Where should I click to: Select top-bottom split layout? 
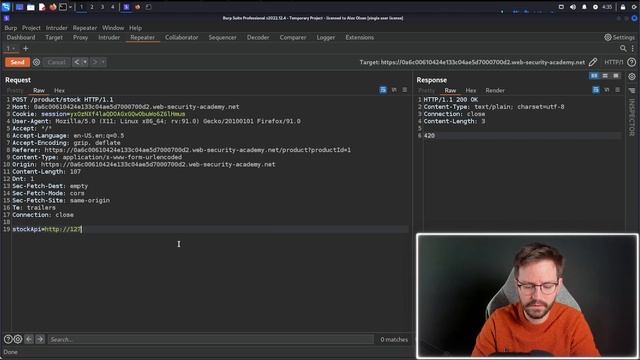(605, 76)
